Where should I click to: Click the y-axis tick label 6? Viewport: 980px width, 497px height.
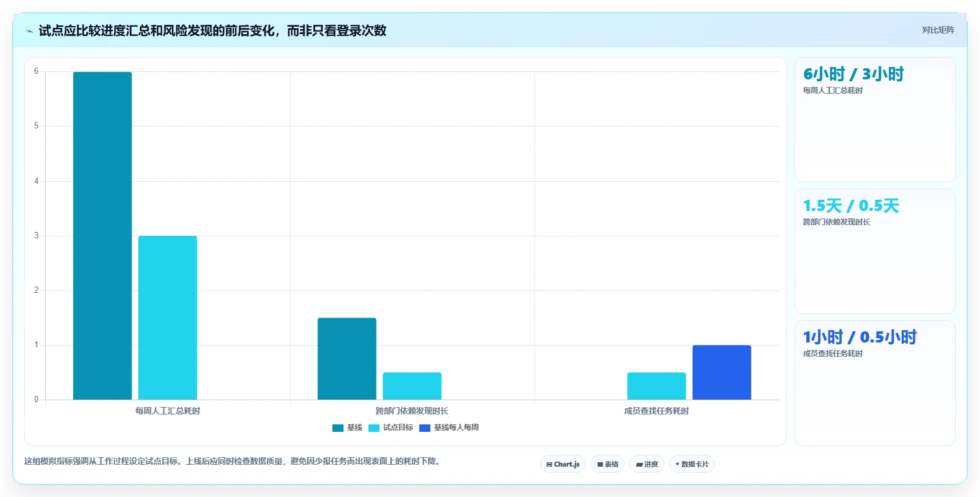coord(36,71)
